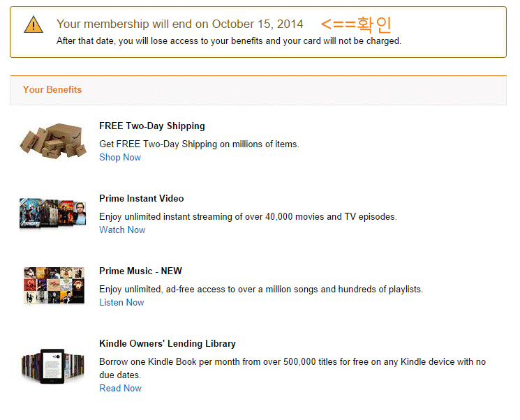
Task: Follow the Read Now link
Action: point(120,389)
